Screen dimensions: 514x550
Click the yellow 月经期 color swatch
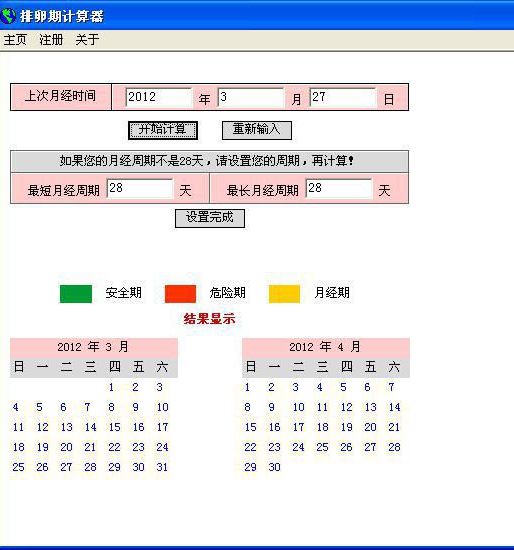click(x=285, y=294)
